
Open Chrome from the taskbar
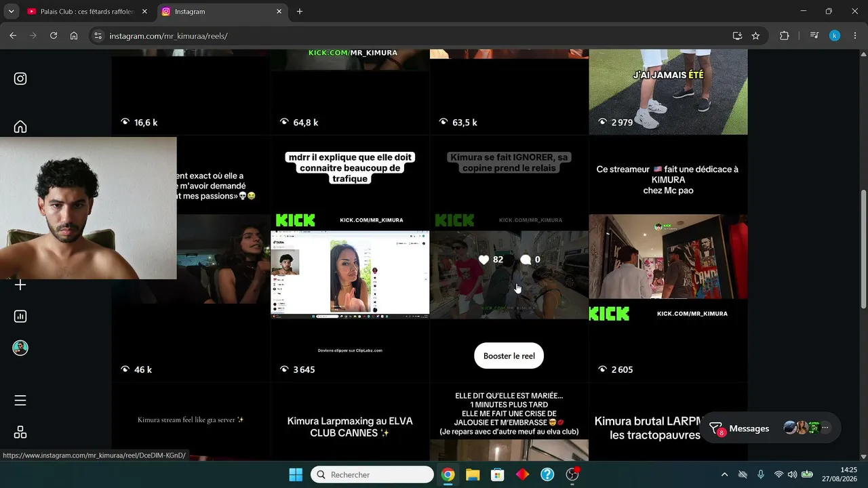coord(448,474)
